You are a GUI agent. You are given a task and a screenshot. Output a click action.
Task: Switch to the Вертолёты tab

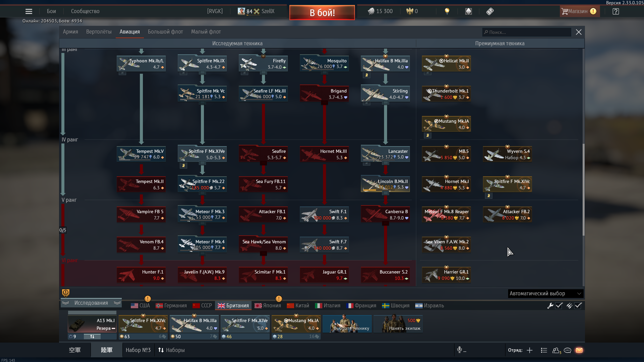99,32
